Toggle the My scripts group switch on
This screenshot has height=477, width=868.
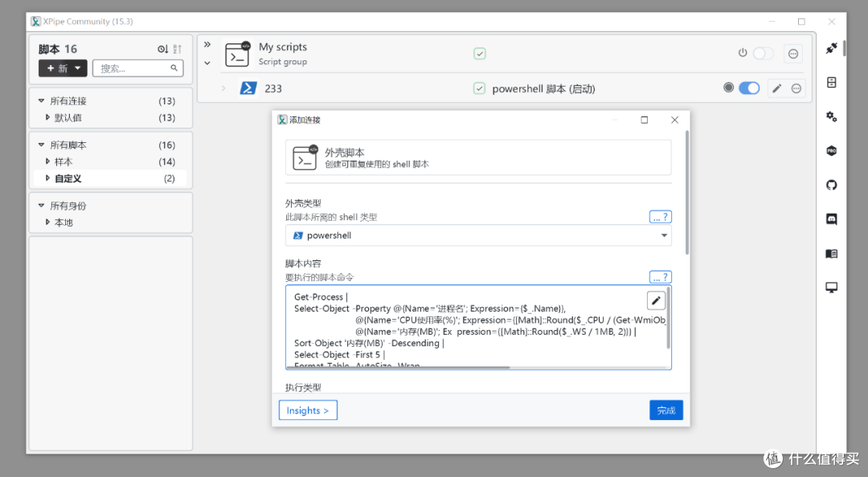coord(763,54)
